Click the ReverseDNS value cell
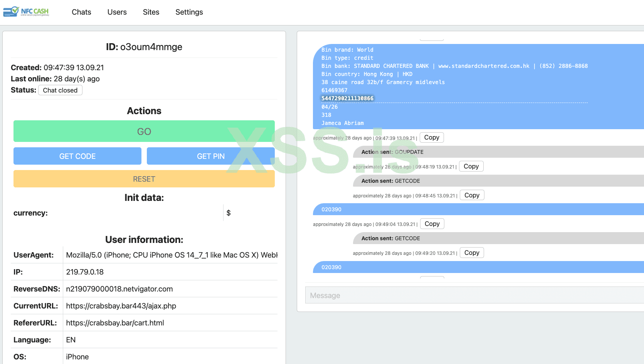Image resolution: width=644 pixels, height=364 pixels. coord(119,289)
